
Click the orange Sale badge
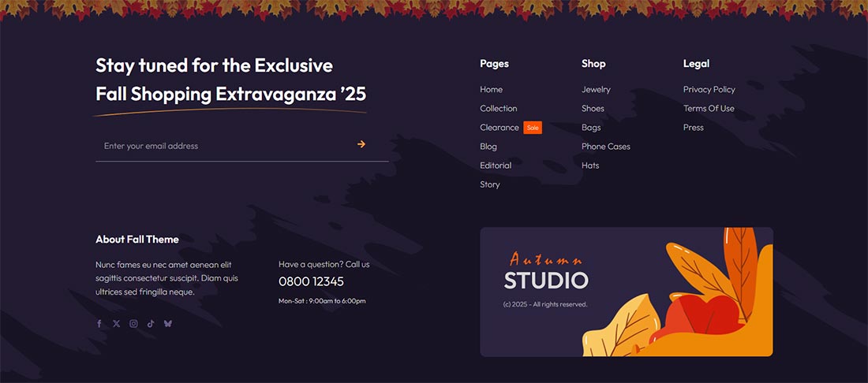pos(533,128)
